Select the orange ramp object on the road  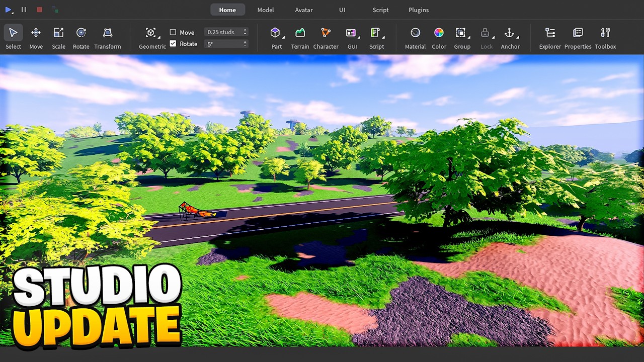[197, 211]
